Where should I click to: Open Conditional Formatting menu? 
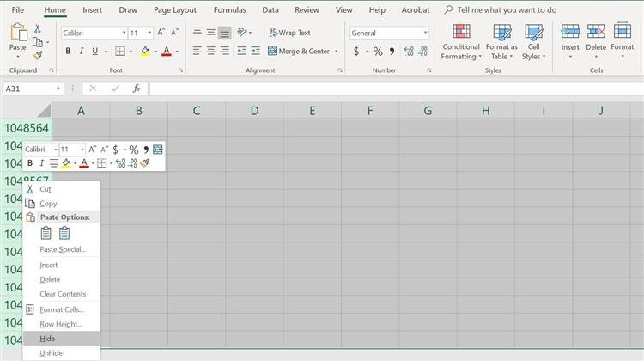(x=461, y=41)
